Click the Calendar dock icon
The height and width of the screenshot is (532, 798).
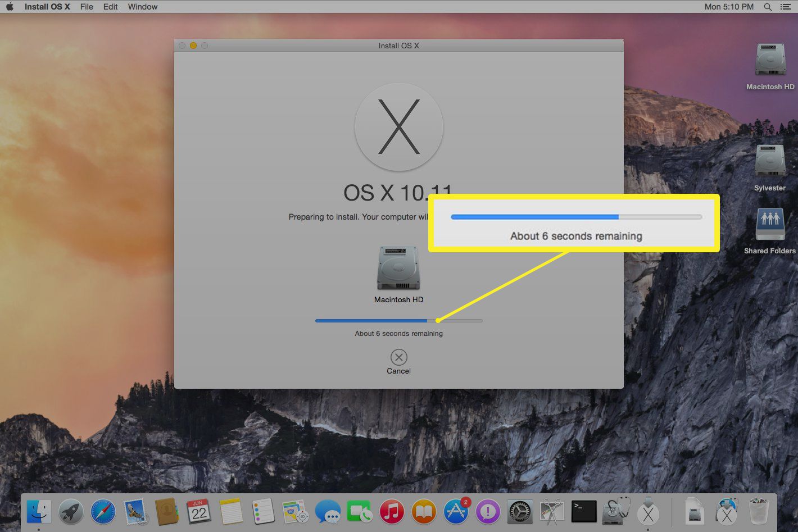pyautogui.click(x=199, y=512)
